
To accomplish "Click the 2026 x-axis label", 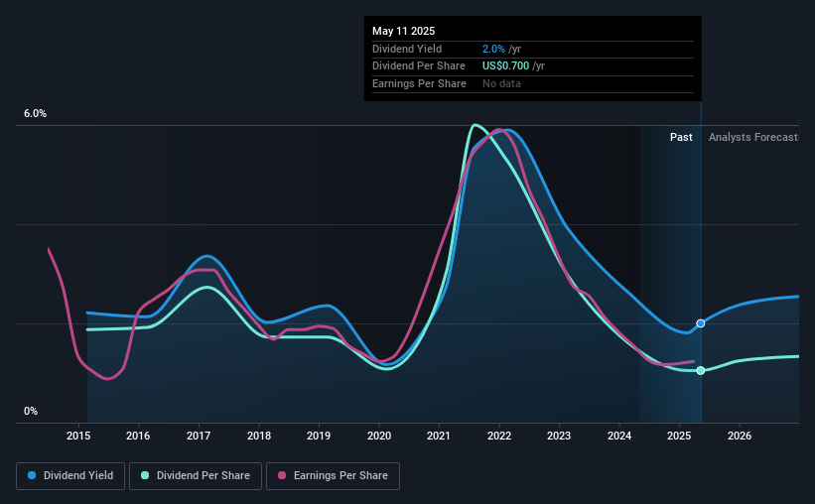I will pos(740,436).
